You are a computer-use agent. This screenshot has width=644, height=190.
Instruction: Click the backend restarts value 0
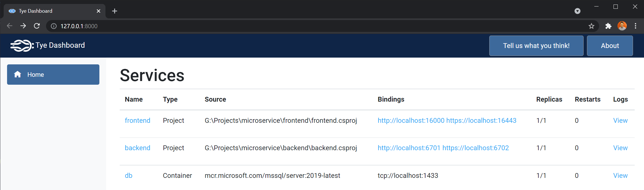(x=577, y=148)
